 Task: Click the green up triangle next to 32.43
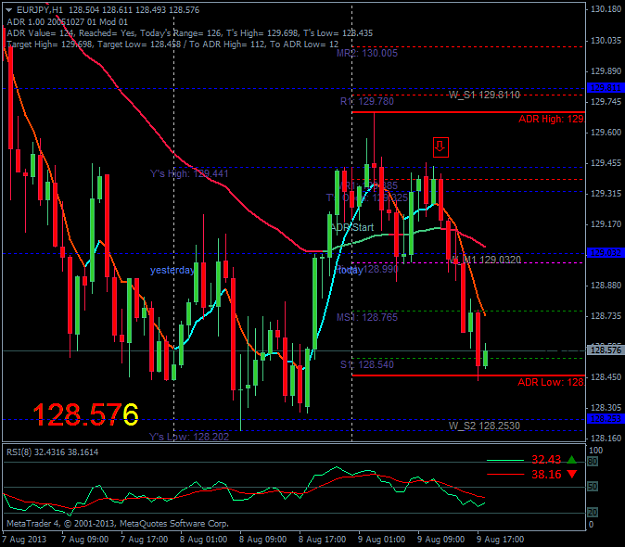click(572, 460)
